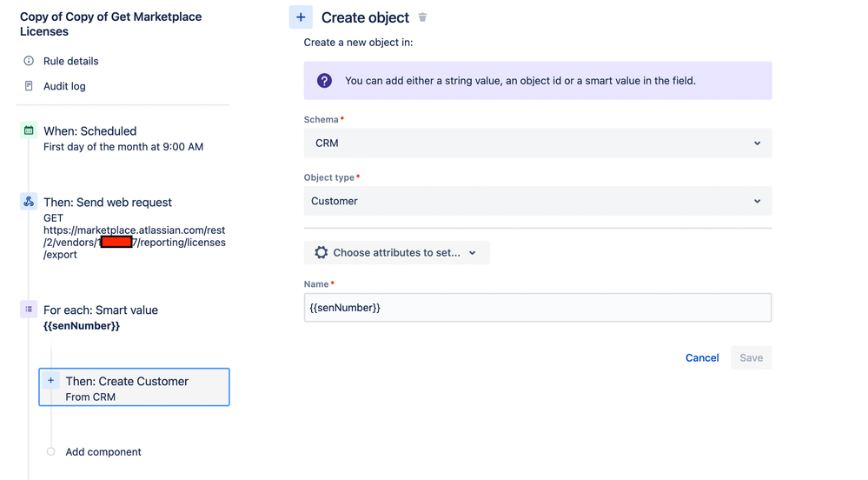Open Audit log in the sidebar

pyautogui.click(x=64, y=86)
